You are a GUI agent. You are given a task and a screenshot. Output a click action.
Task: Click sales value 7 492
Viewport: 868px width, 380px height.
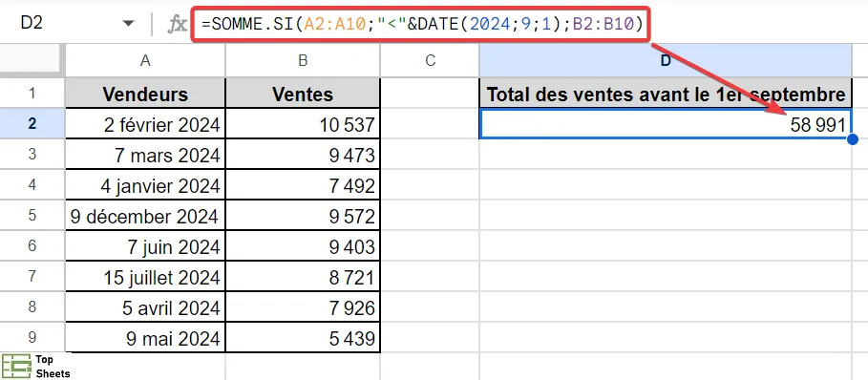(x=303, y=184)
